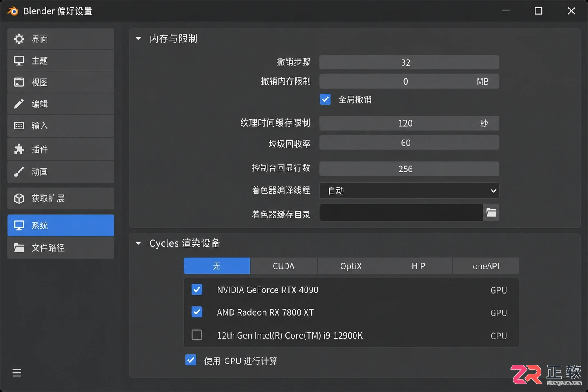
Task: Click the 撤销步骤 value field showing 32
Action: (x=409, y=62)
